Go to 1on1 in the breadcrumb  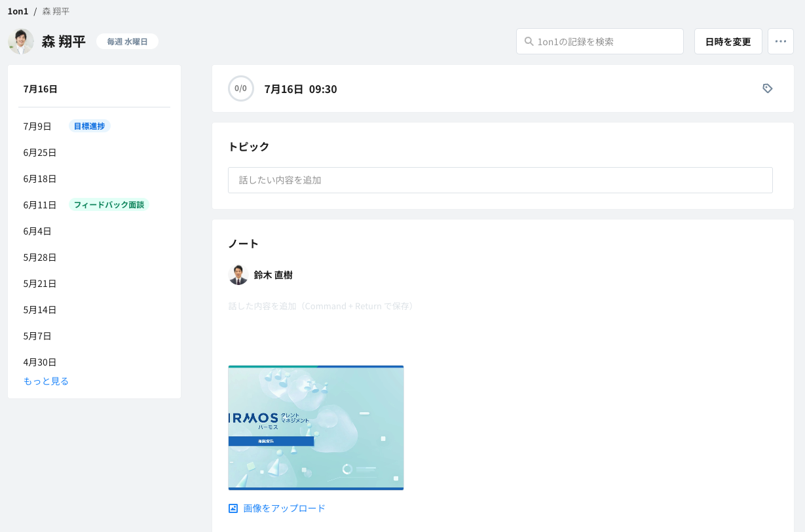(x=18, y=11)
